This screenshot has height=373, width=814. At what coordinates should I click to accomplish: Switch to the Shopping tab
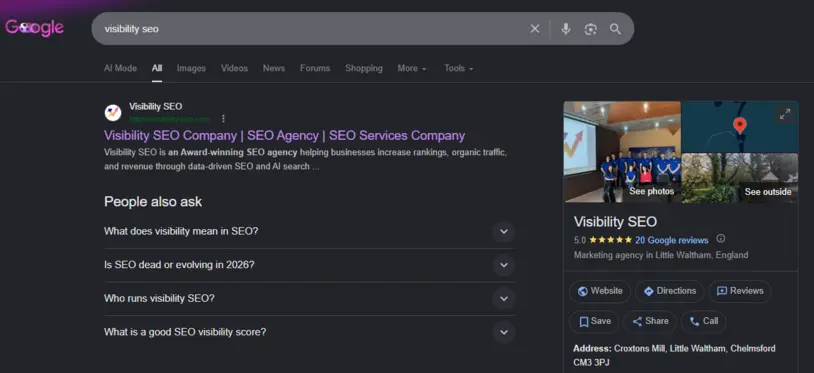pyautogui.click(x=364, y=68)
